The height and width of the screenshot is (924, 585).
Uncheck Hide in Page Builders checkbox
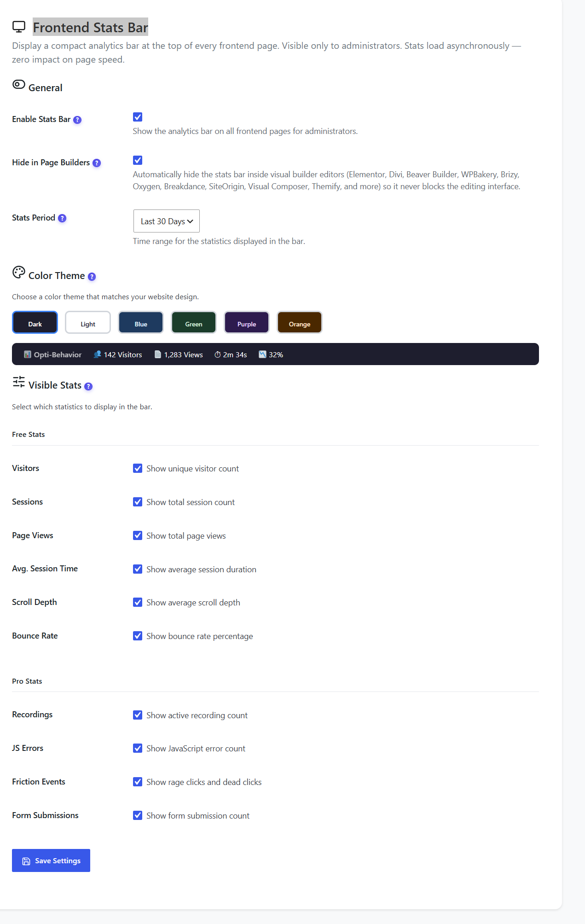coord(138,160)
